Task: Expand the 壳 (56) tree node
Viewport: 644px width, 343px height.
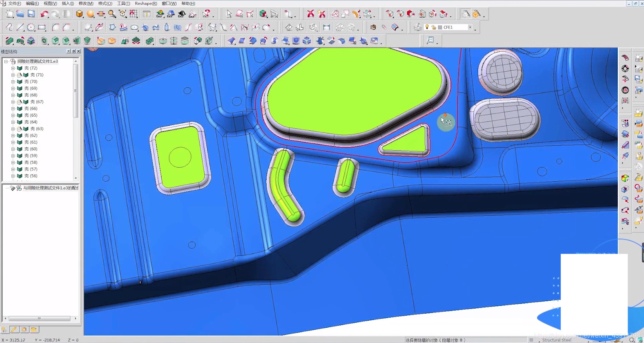Action: pyautogui.click(x=13, y=176)
